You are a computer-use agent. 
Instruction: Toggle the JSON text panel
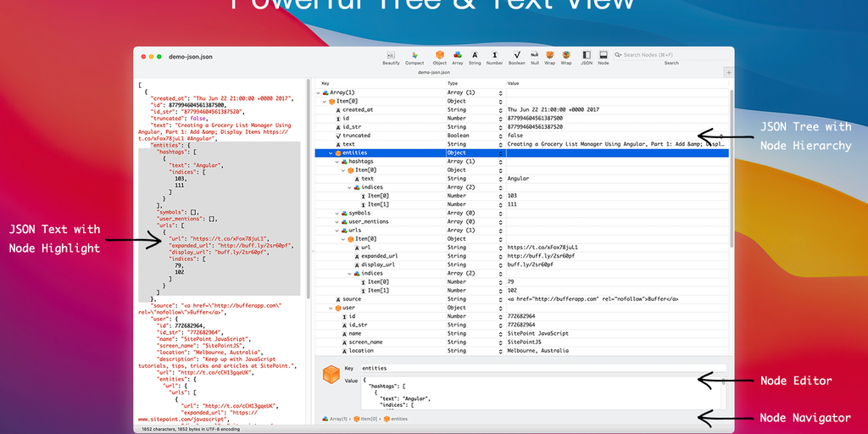pos(587,56)
